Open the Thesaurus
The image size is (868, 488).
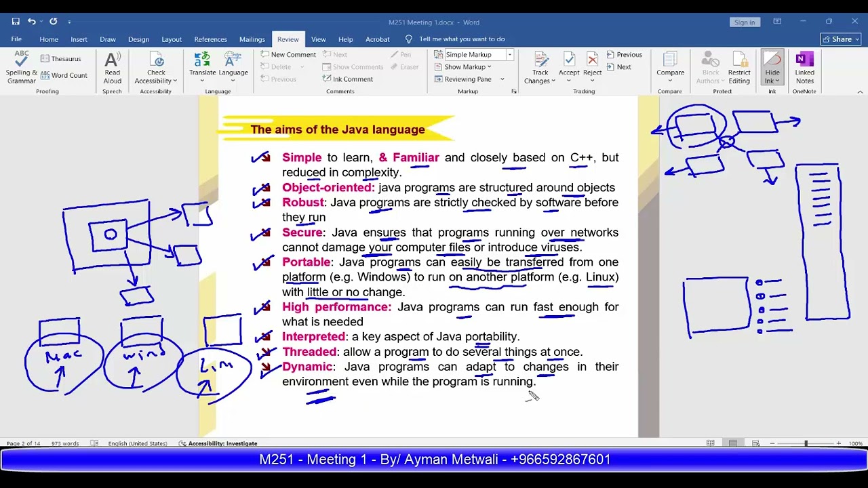(x=60, y=59)
